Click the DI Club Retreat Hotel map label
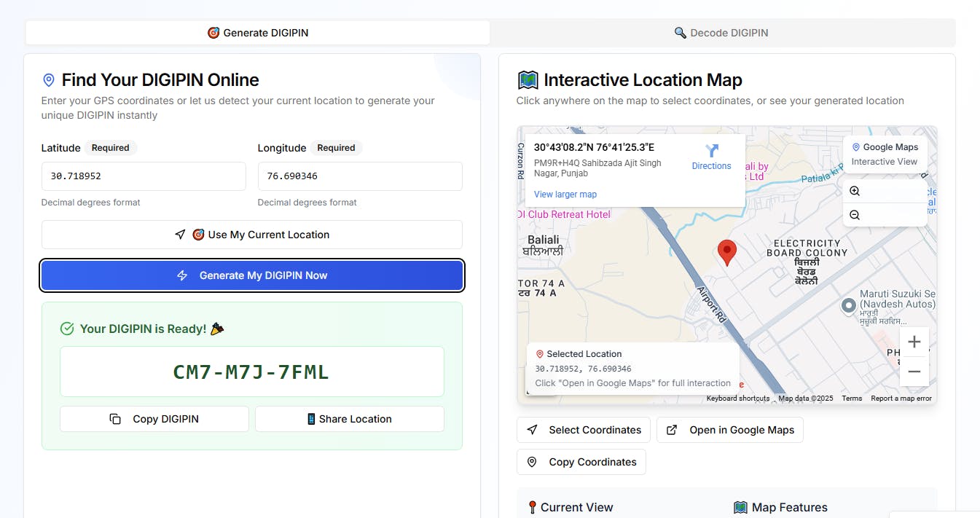 click(564, 214)
